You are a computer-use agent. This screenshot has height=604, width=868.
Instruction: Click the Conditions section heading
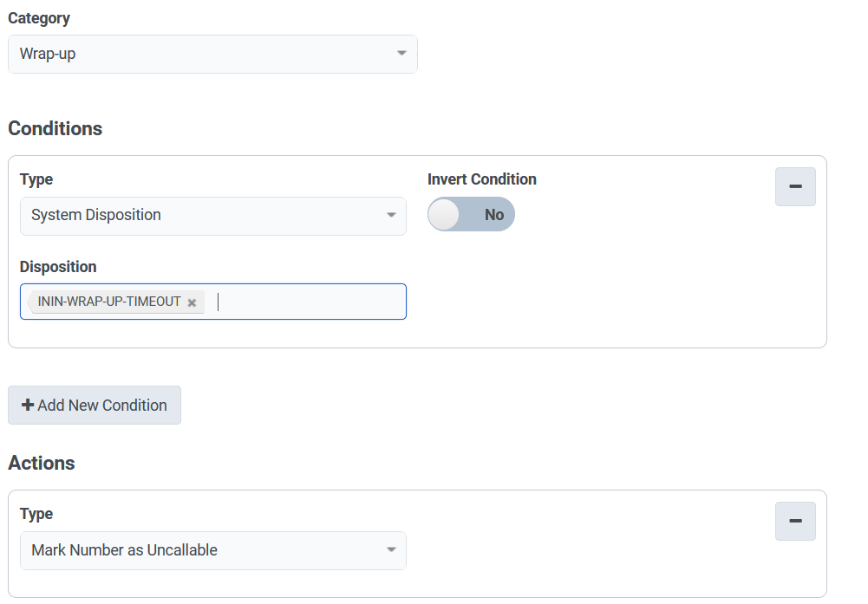tap(55, 128)
